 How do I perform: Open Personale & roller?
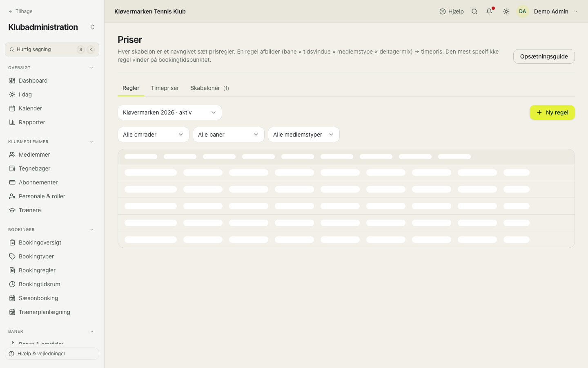pyautogui.click(x=52, y=196)
